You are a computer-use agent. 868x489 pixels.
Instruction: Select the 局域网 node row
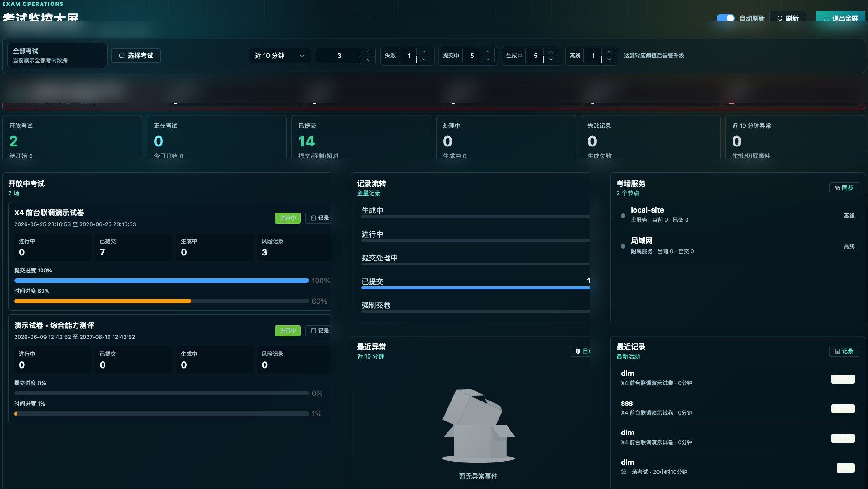[738, 245]
